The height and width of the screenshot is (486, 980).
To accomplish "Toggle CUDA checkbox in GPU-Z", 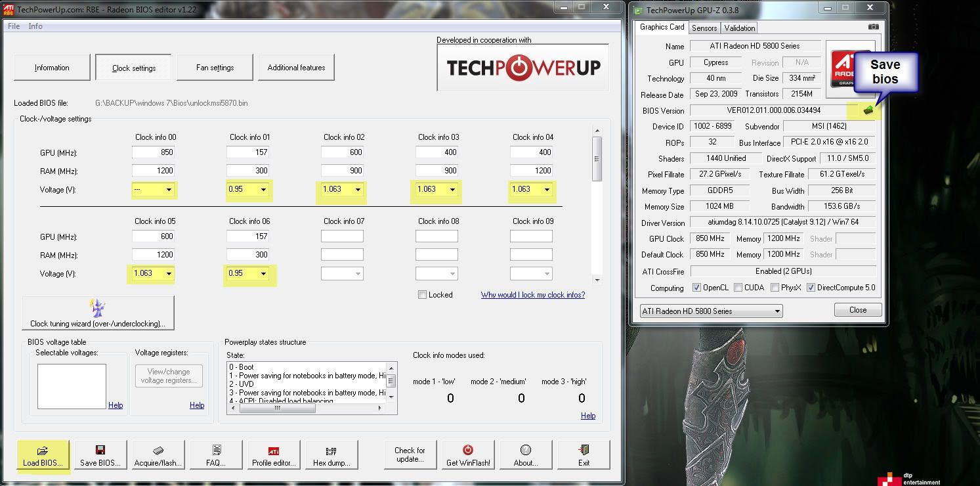I will 738,288.
